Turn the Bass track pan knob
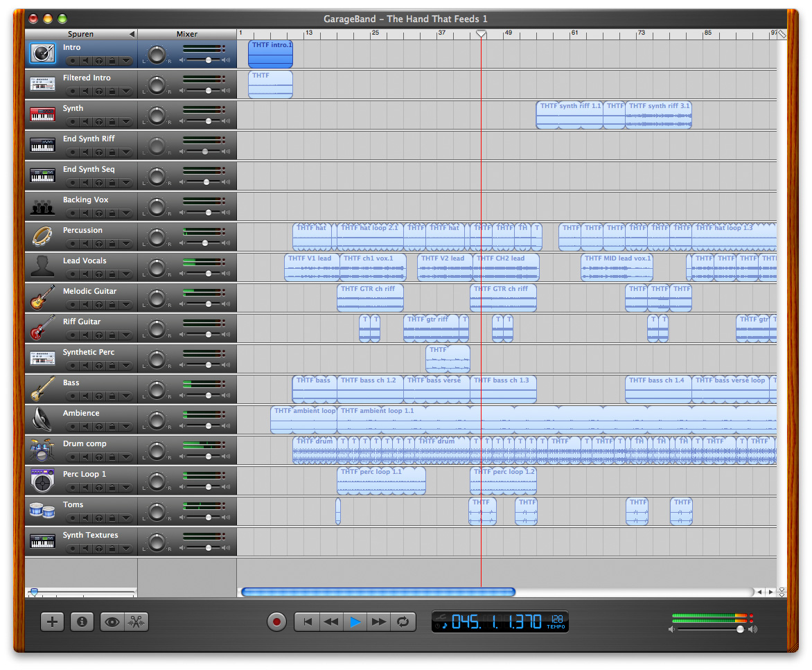 tap(157, 389)
